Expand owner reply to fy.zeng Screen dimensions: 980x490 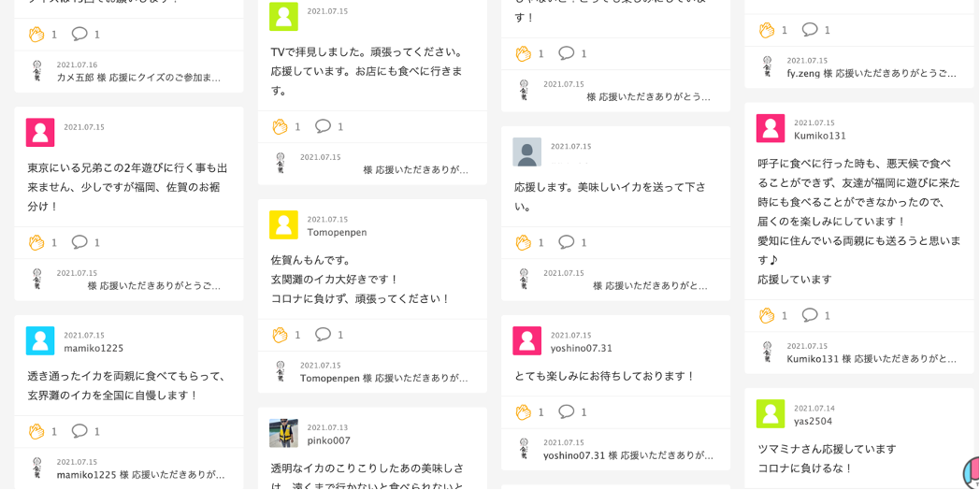tap(871, 73)
